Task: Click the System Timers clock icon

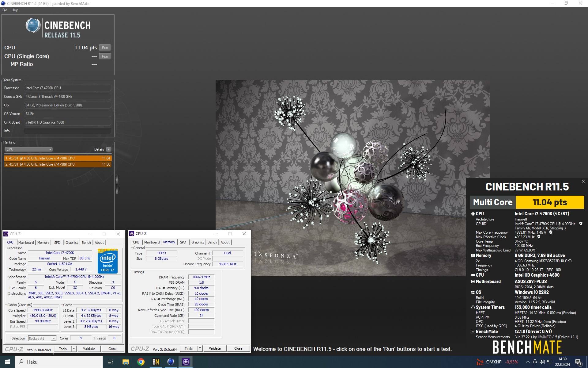Action: pos(473,307)
